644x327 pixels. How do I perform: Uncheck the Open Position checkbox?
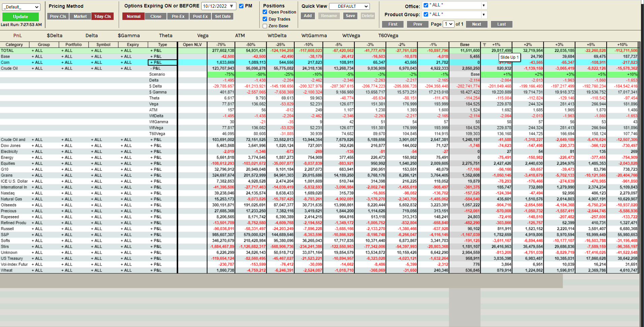point(265,12)
